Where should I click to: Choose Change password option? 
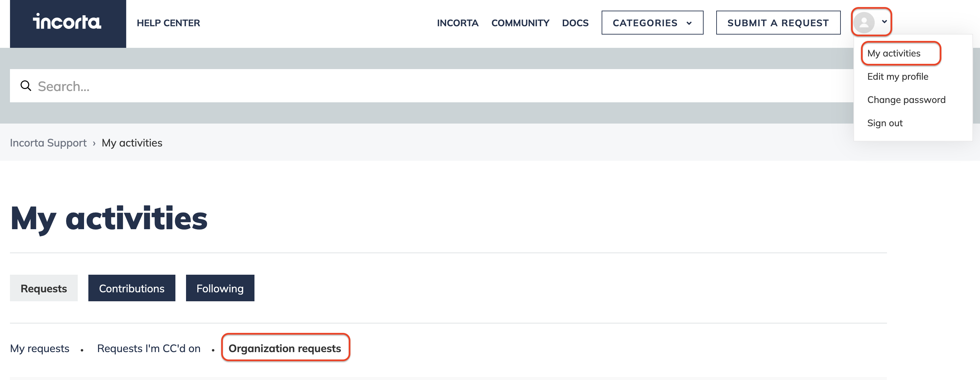906,100
